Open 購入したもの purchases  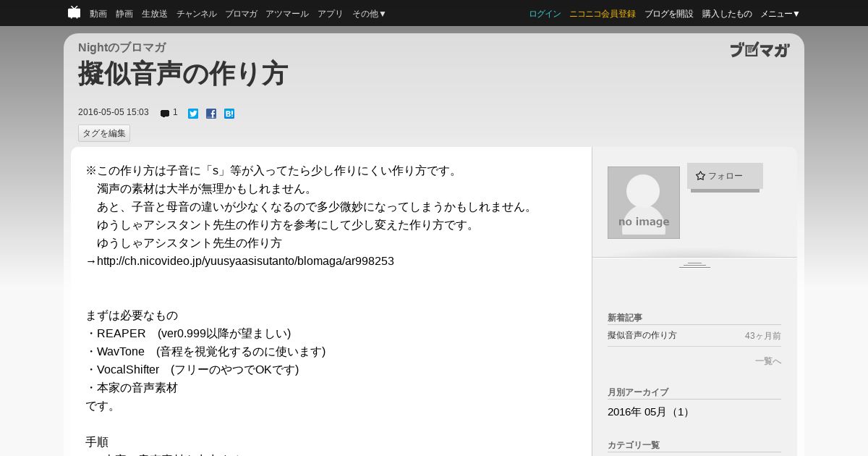tap(727, 14)
